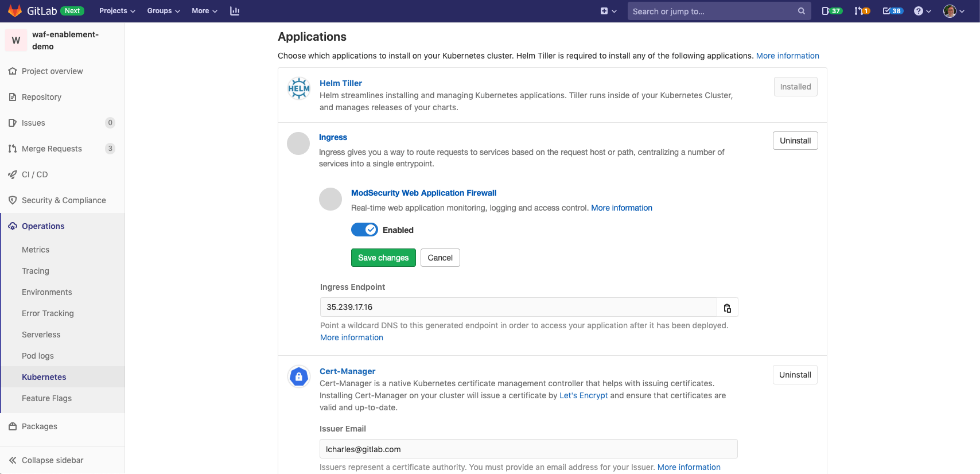
Task: Open the user avatar menu
Action: coord(954,11)
